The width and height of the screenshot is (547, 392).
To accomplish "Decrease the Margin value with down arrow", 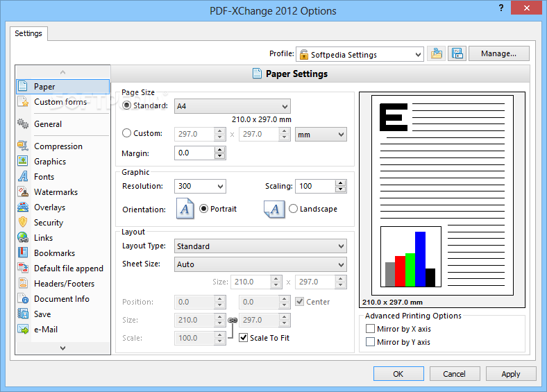I will point(219,156).
